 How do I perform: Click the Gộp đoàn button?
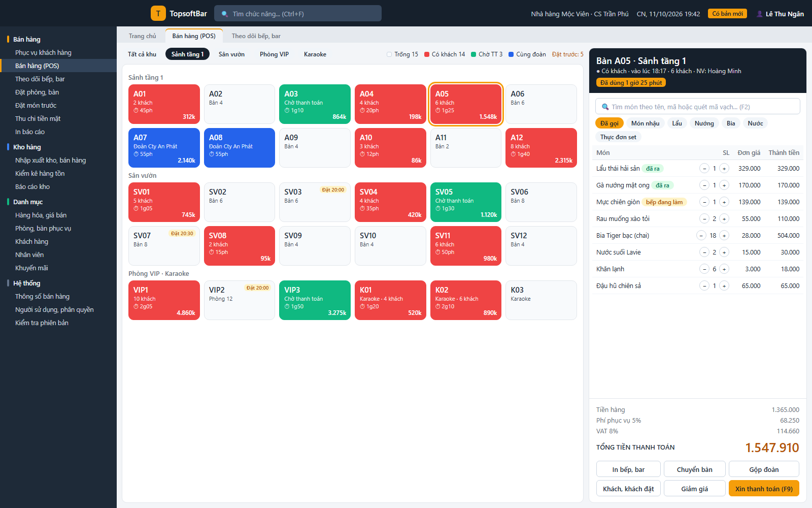pyautogui.click(x=764, y=469)
